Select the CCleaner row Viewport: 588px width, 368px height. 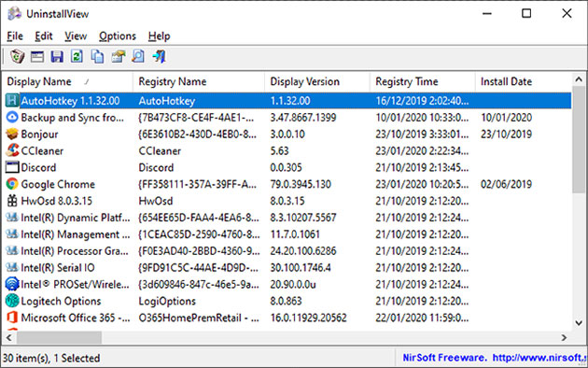[288, 150]
